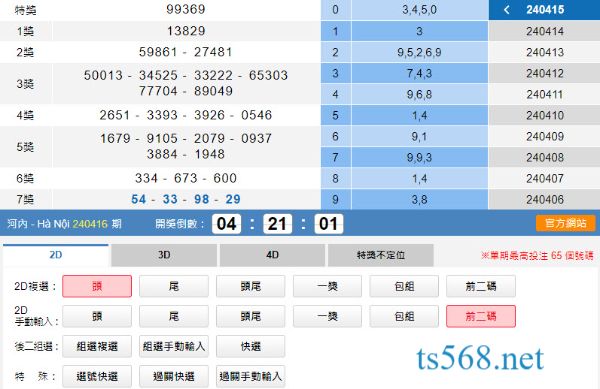This screenshot has width=600, height=389.
Task: Choose 前二碼 in the 2D手動輸入 row
Action: [481, 316]
